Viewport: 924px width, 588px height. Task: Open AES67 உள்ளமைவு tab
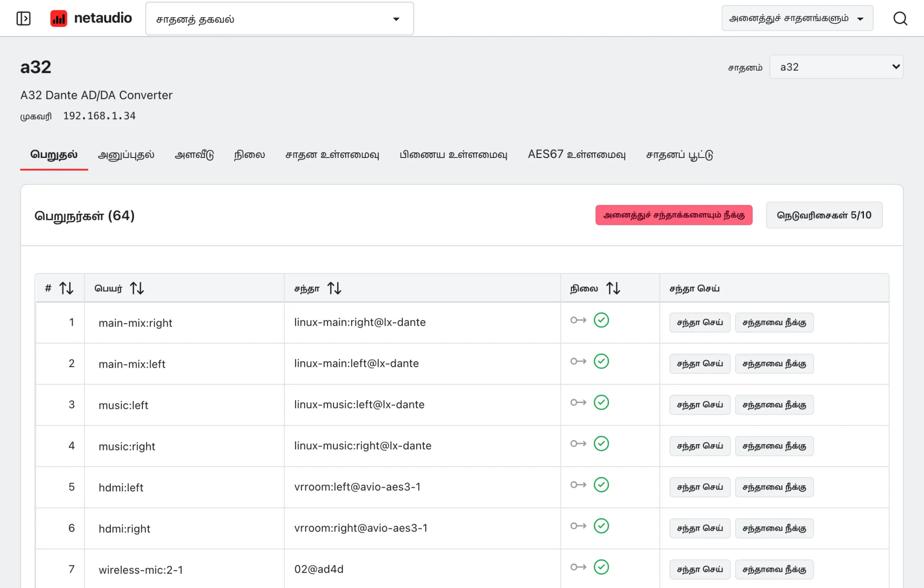(577, 155)
